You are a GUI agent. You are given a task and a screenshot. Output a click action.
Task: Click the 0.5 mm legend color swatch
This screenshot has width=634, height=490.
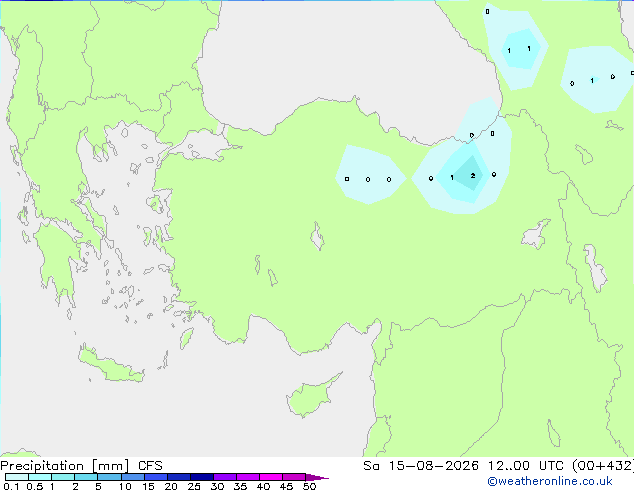tap(40, 477)
